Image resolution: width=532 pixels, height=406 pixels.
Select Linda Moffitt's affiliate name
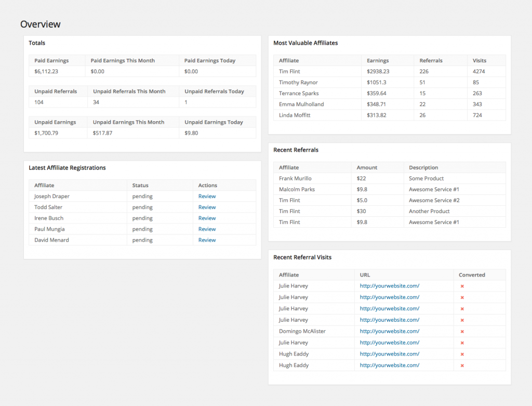pos(295,115)
